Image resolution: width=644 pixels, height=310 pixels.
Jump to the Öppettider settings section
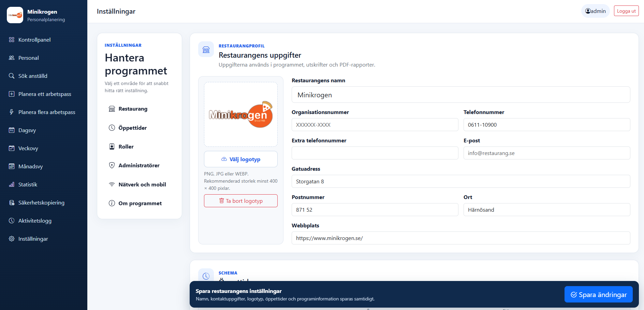click(140, 128)
